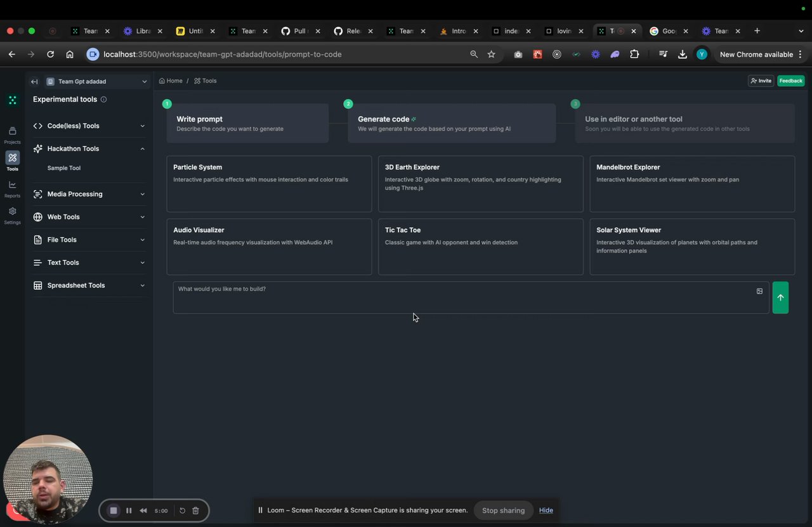Screen dimensions: 812x527
Task: Select the Tools sidebar icon
Action: pyautogui.click(x=12, y=161)
